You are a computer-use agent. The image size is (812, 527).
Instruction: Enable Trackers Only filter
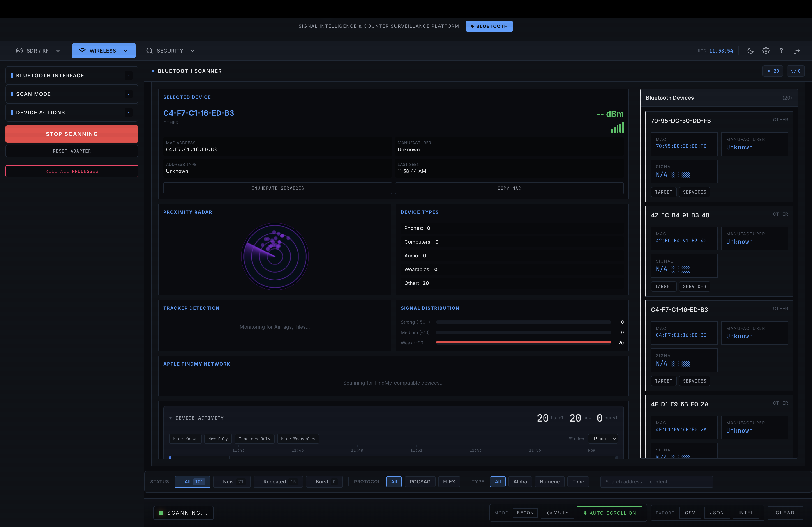[x=254, y=439]
